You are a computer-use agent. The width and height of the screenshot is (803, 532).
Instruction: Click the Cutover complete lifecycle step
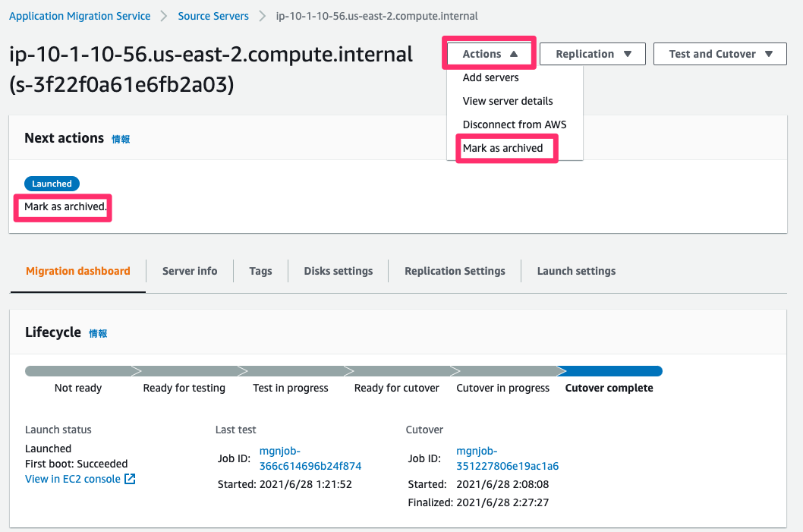[609, 388]
